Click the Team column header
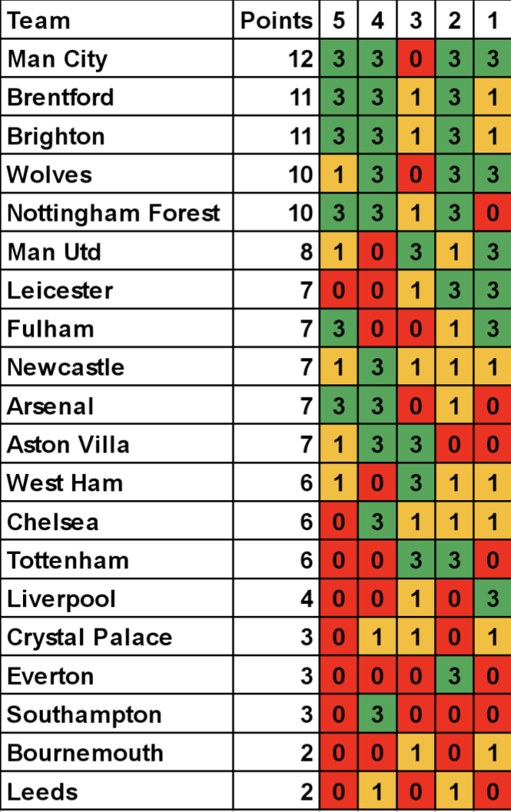 40,20
